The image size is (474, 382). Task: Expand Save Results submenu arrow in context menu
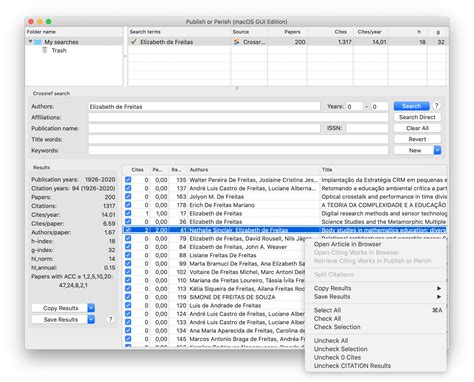439,297
